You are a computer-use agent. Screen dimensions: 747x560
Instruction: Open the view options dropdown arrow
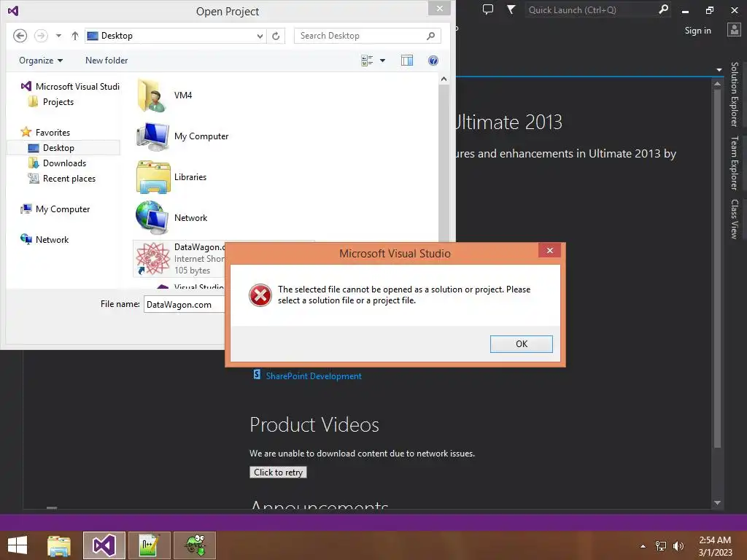point(382,61)
